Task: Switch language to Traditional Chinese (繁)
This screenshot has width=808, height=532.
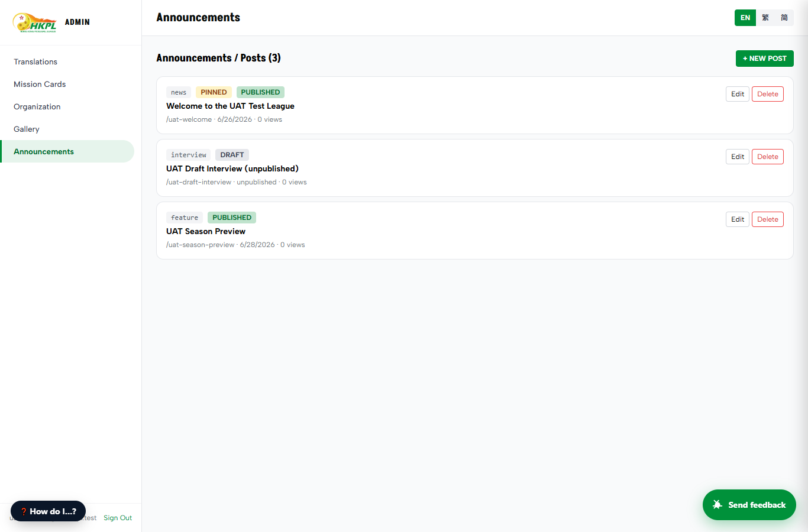Action: (x=765, y=18)
